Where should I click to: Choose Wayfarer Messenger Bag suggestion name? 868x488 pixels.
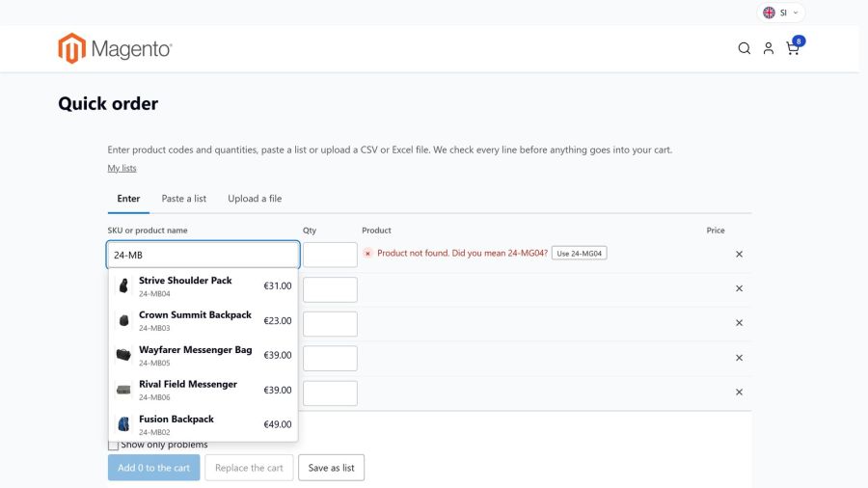(x=196, y=350)
